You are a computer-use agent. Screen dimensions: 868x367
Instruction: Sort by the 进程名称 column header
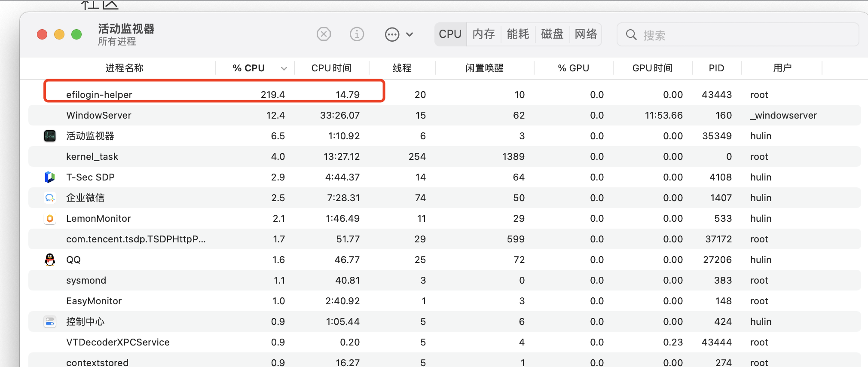(x=124, y=68)
